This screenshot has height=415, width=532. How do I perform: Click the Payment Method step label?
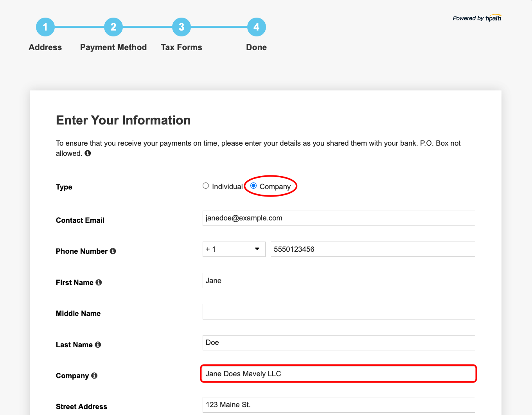(x=113, y=47)
